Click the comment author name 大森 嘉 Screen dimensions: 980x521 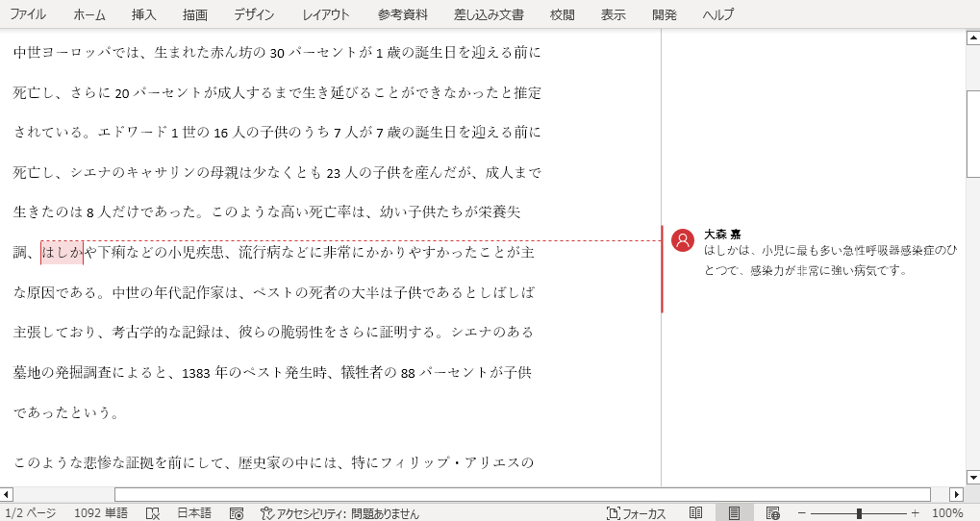pyautogui.click(x=722, y=235)
